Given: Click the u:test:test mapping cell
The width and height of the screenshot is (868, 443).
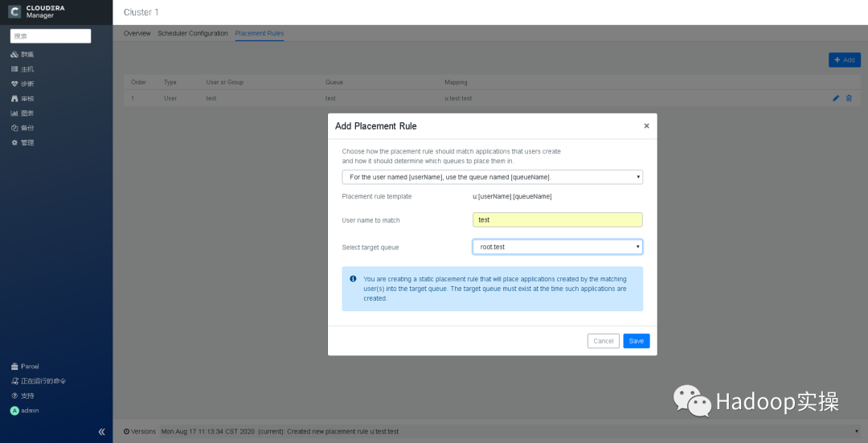Looking at the screenshot, I should (458, 99).
